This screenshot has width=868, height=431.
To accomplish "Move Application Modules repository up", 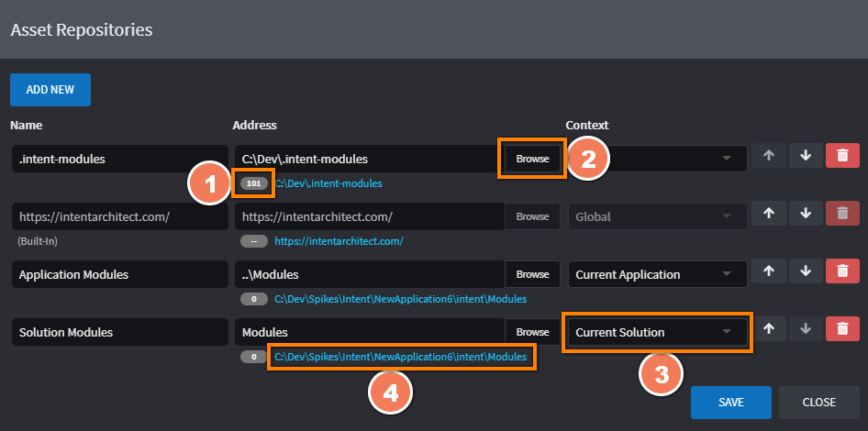I will coord(768,273).
